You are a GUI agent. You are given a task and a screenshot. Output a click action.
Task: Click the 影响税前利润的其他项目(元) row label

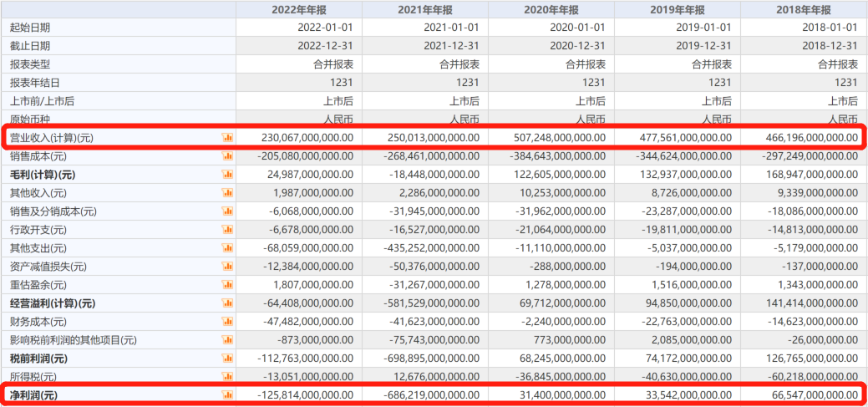pyautogui.click(x=73, y=340)
